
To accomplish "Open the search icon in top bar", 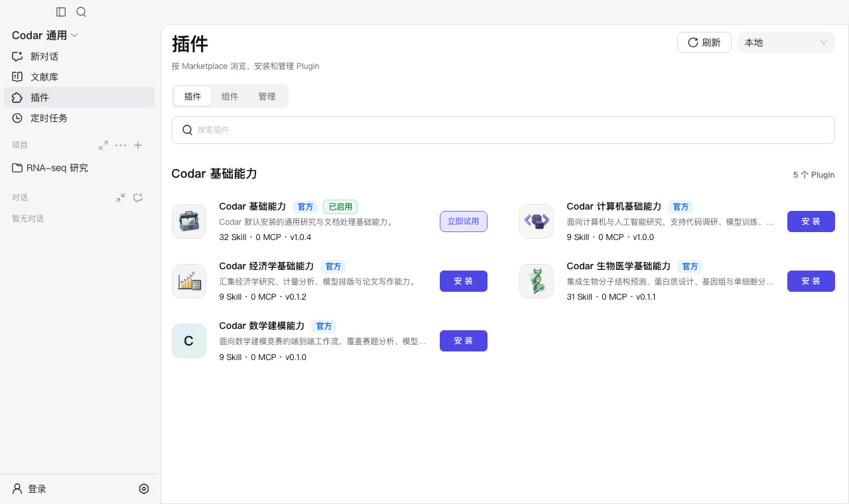I will (x=82, y=12).
